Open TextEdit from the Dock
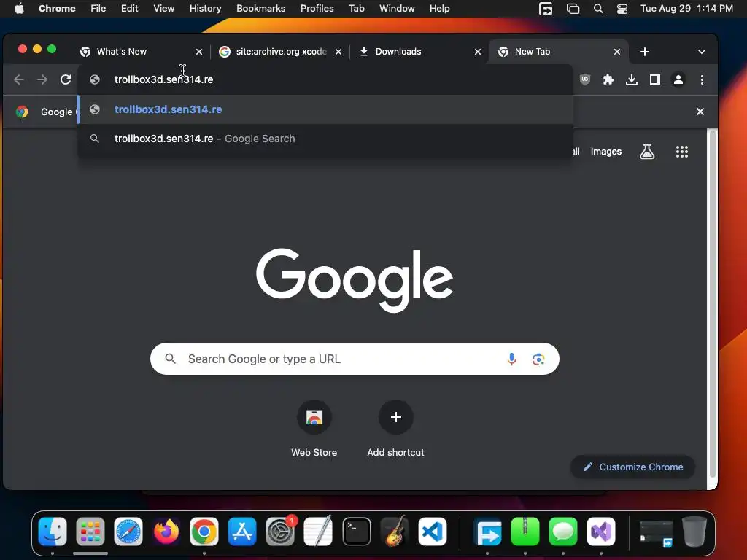The image size is (747, 560). tap(318, 532)
